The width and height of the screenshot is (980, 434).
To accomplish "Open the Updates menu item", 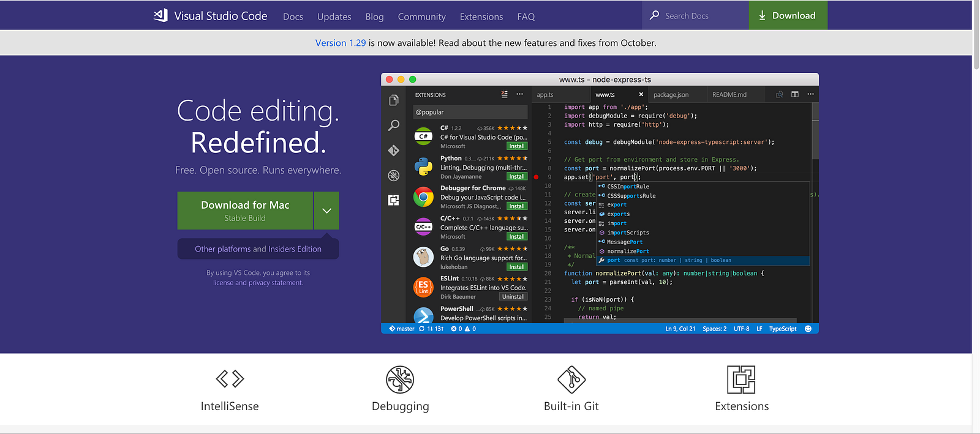I will click(334, 17).
